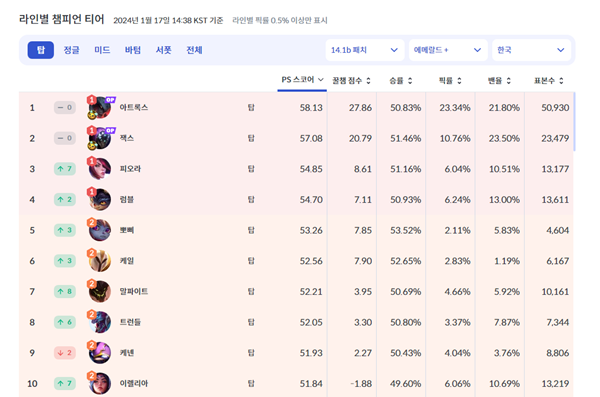Click pick rate value 23.34%
Image resolution: width=600 pixels, height=397 pixels.
(455, 108)
